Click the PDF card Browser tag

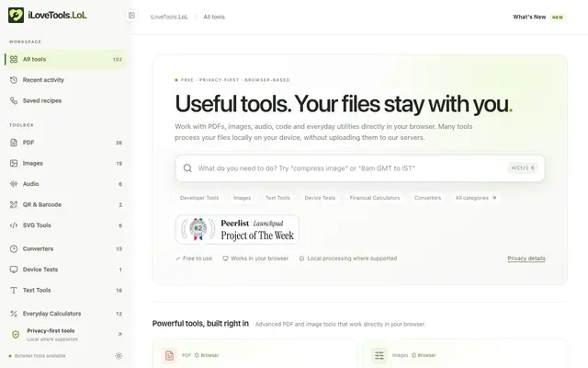pyautogui.click(x=207, y=355)
